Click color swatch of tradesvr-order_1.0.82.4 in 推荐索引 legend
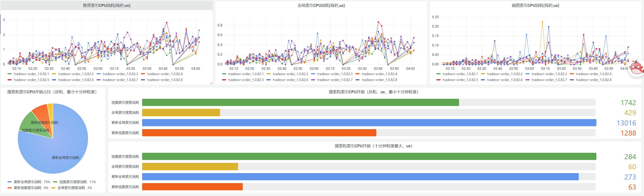This screenshot has width=644, height=196. click(x=143, y=74)
